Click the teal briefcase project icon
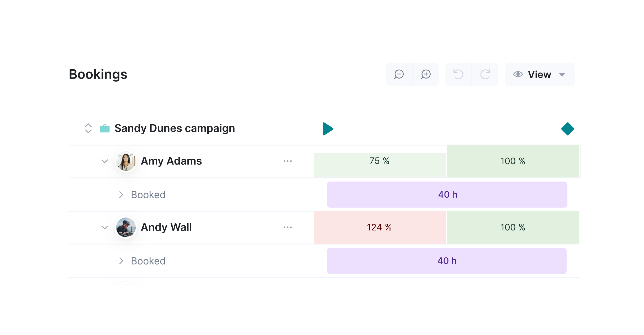The image size is (644, 335). click(x=105, y=128)
